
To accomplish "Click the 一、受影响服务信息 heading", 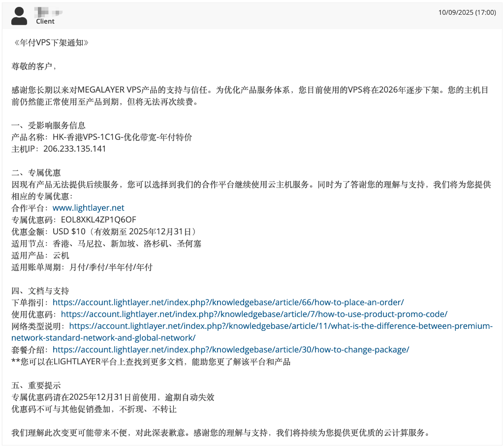I will tap(49, 126).
